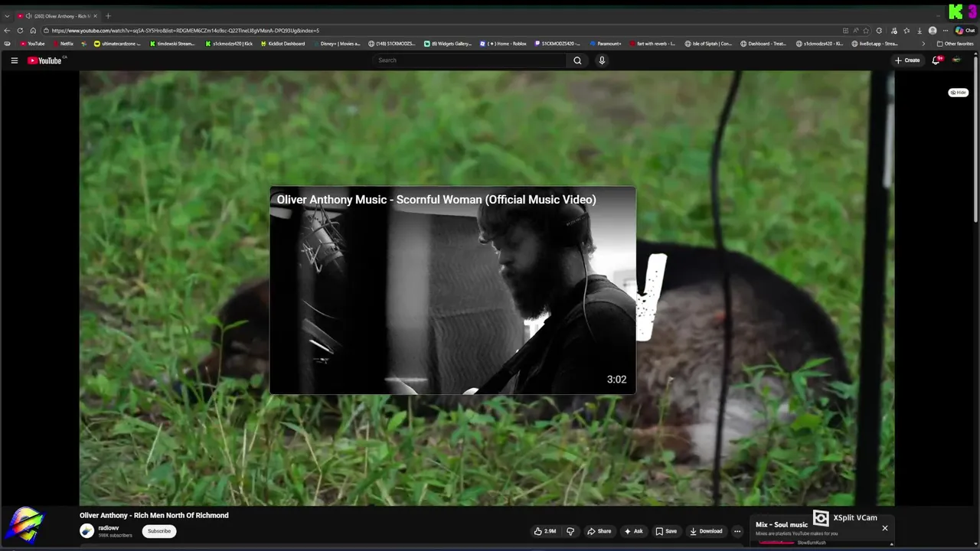This screenshot has height=551, width=980.
Task: Click into the YouTube search field
Action: click(x=469, y=60)
